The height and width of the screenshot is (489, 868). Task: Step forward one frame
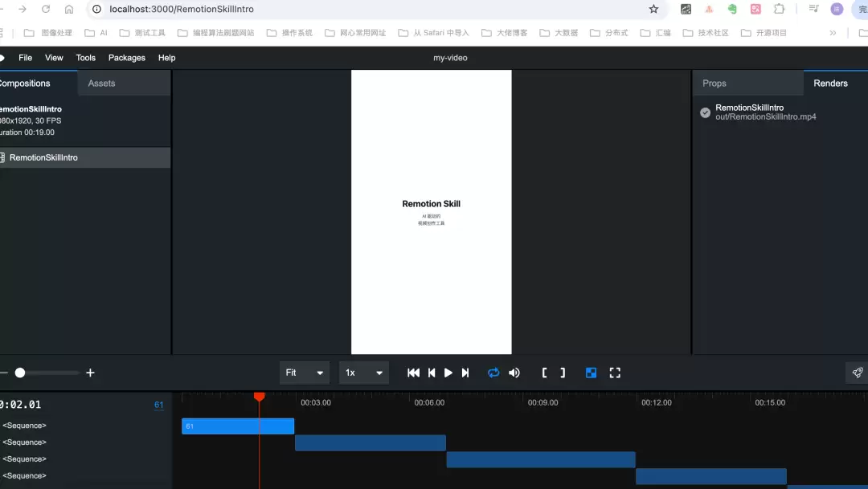(x=465, y=373)
